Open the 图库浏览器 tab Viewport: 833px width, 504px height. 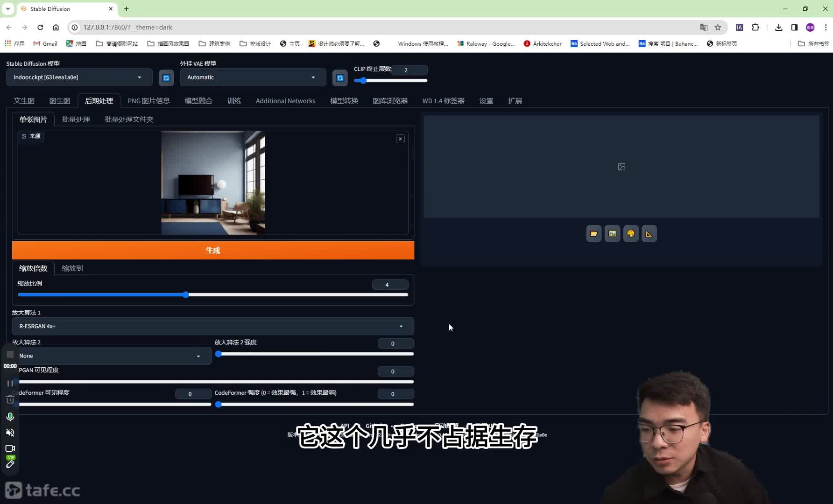390,101
